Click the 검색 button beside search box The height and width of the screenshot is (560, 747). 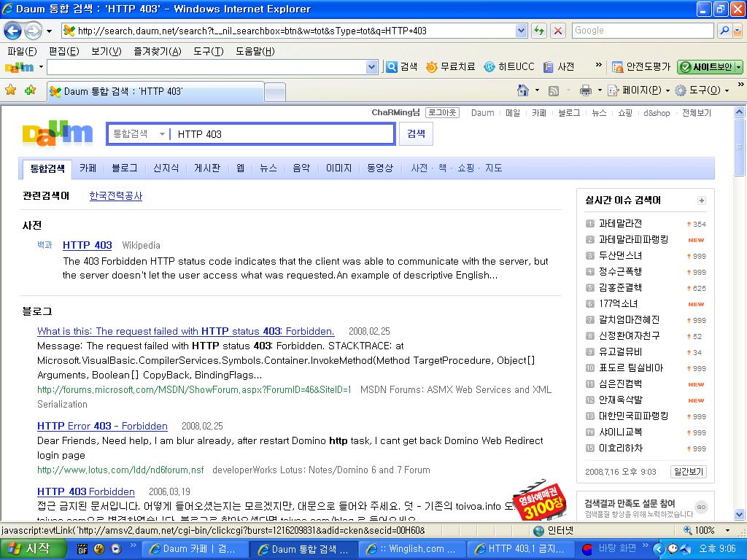click(416, 134)
